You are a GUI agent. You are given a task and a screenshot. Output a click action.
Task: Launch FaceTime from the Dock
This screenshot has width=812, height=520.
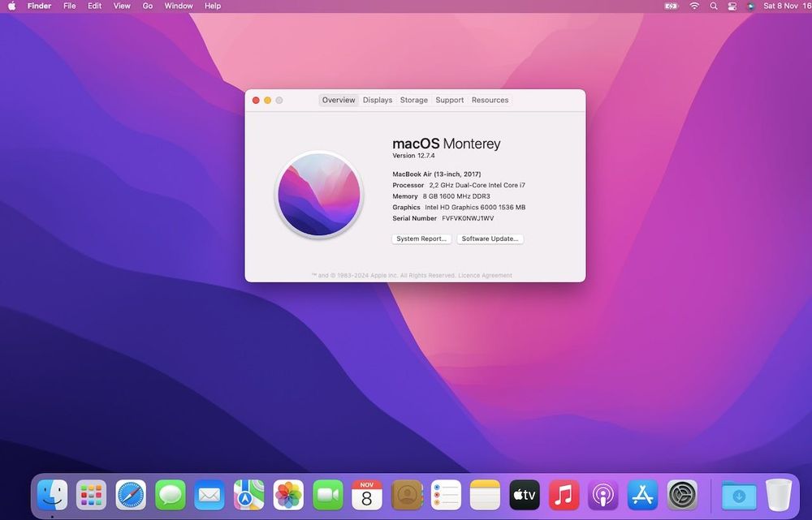click(x=327, y=495)
